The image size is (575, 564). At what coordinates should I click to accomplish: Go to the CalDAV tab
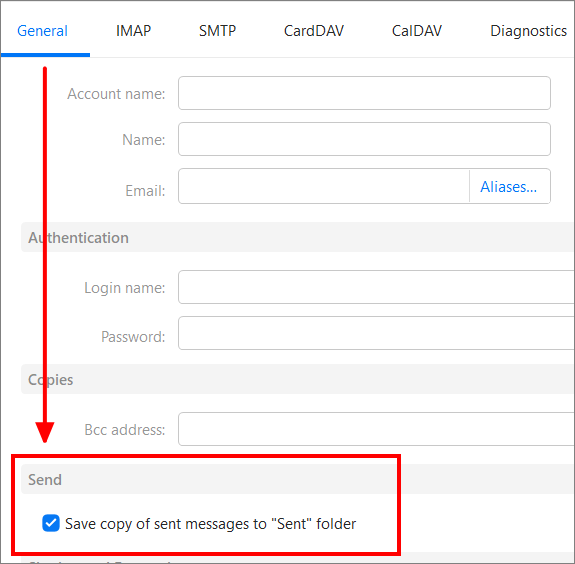point(417,31)
